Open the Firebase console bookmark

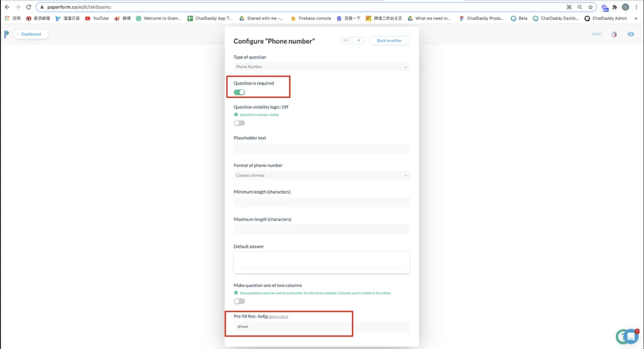311,18
